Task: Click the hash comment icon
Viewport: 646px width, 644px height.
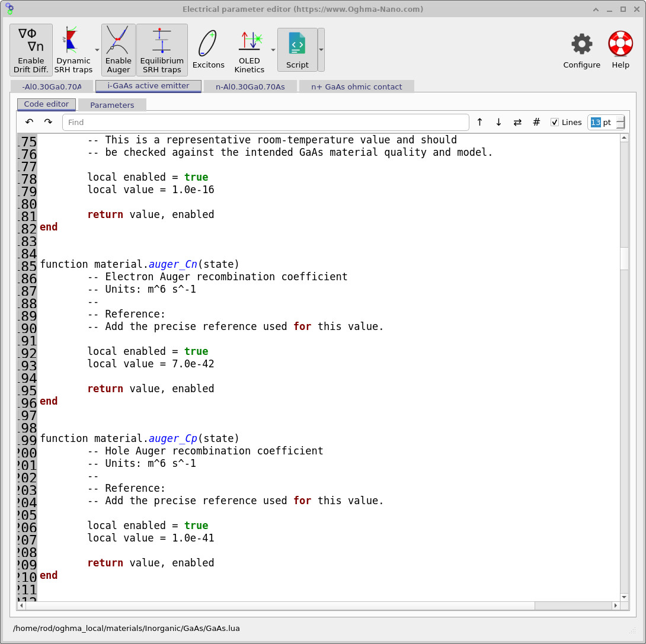Action: pos(536,122)
